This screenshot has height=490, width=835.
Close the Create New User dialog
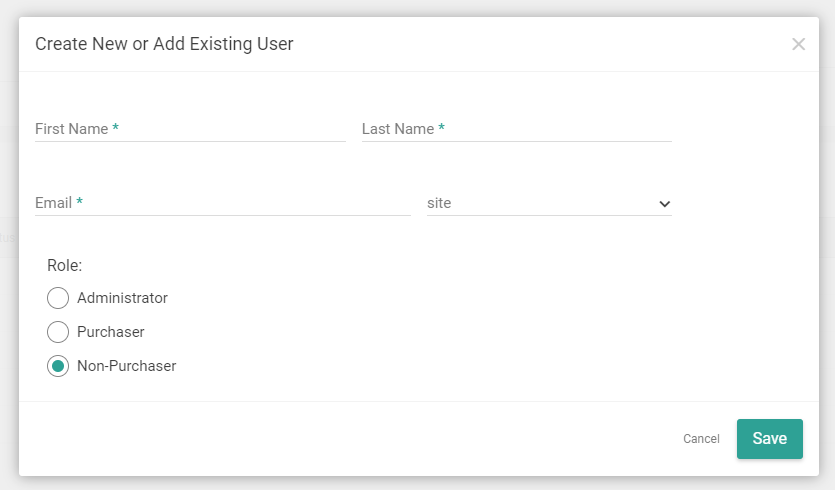click(798, 44)
